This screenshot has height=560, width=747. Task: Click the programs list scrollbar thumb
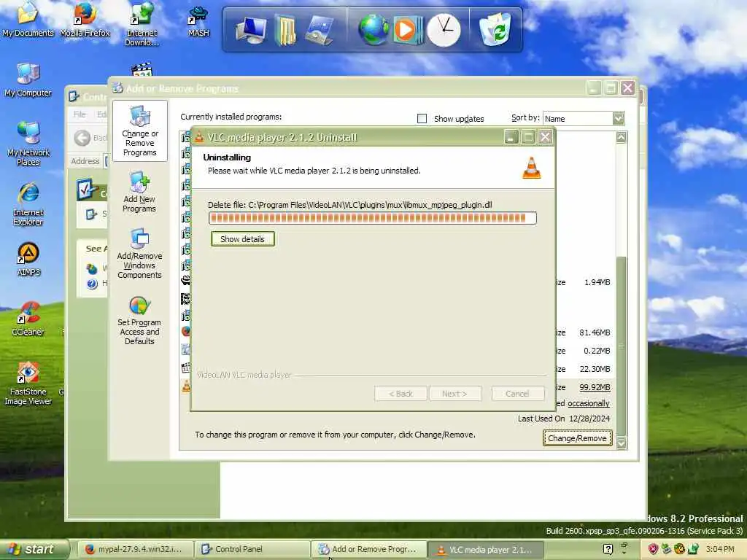pos(622,346)
